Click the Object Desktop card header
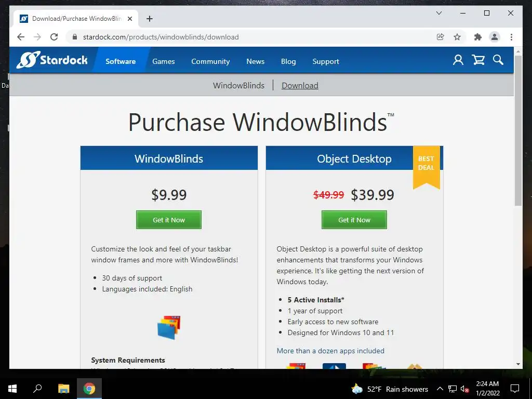The width and height of the screenshot is (532, 399). (354, 158)
